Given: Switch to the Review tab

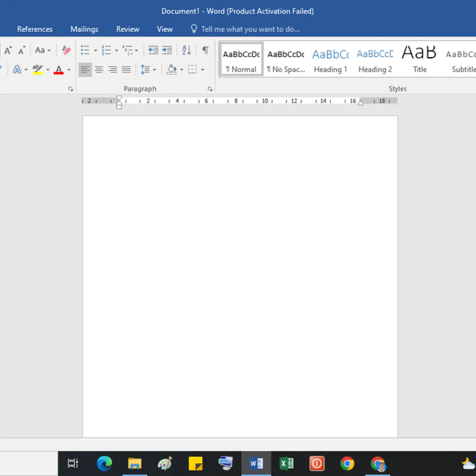Looking at the screenshot, I should (x=128, y=29).
